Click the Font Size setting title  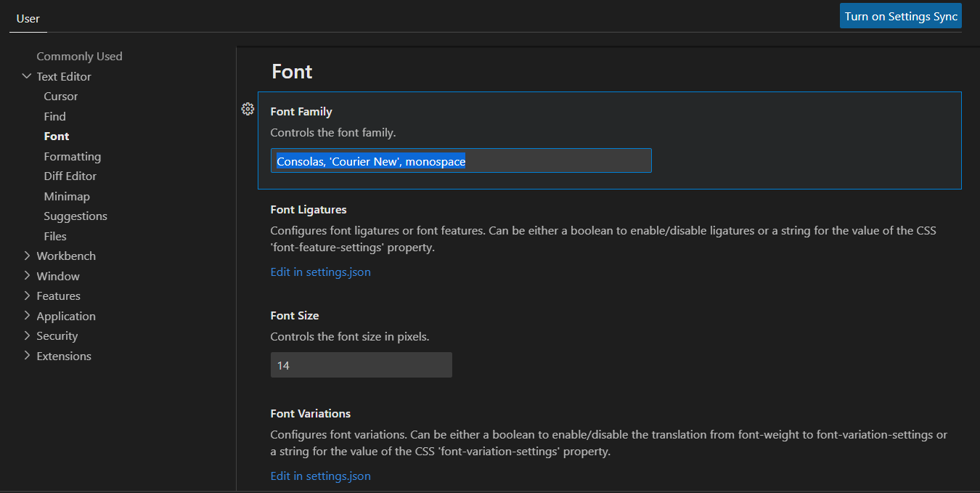295,316
